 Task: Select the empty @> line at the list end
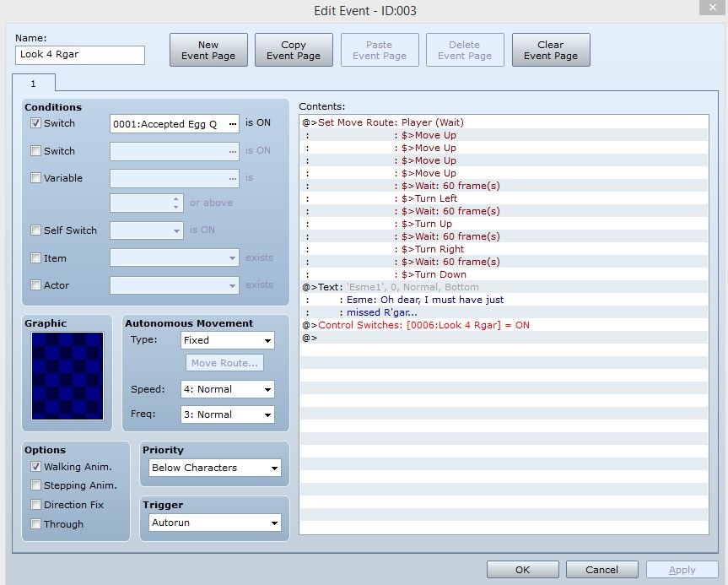tap(504, 338)
